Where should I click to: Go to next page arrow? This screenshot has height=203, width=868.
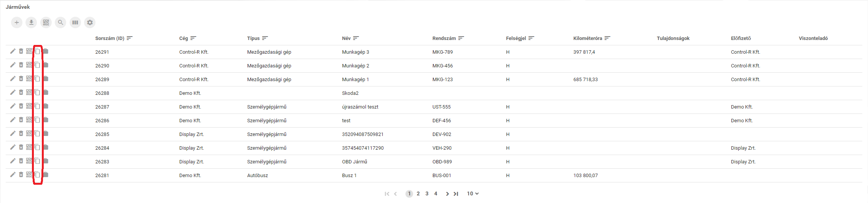pos(447,194)
